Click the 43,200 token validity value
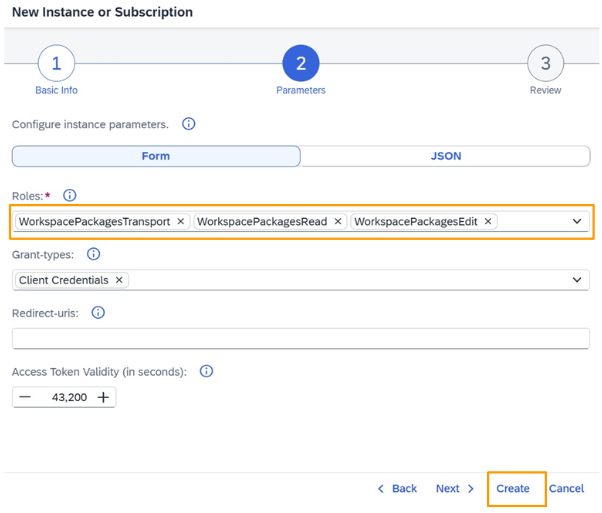This screenshot has width=602, height=513. (69, 397)
